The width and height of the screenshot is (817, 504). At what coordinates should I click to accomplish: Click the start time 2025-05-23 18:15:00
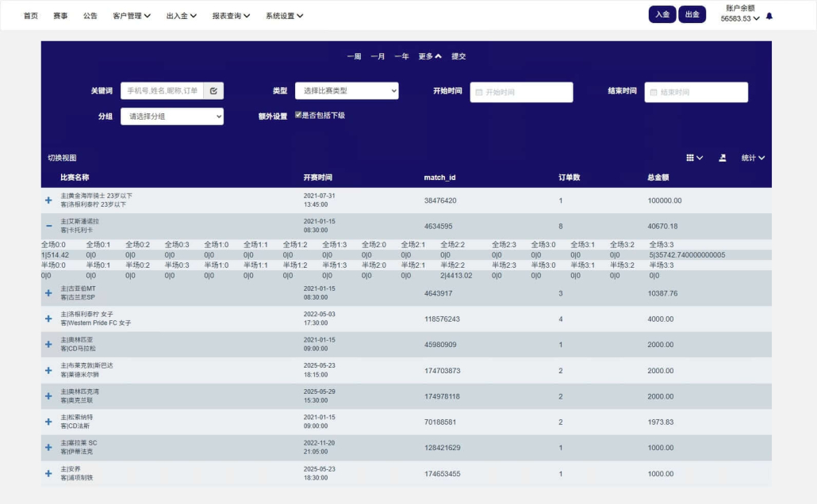coord(319,370)
